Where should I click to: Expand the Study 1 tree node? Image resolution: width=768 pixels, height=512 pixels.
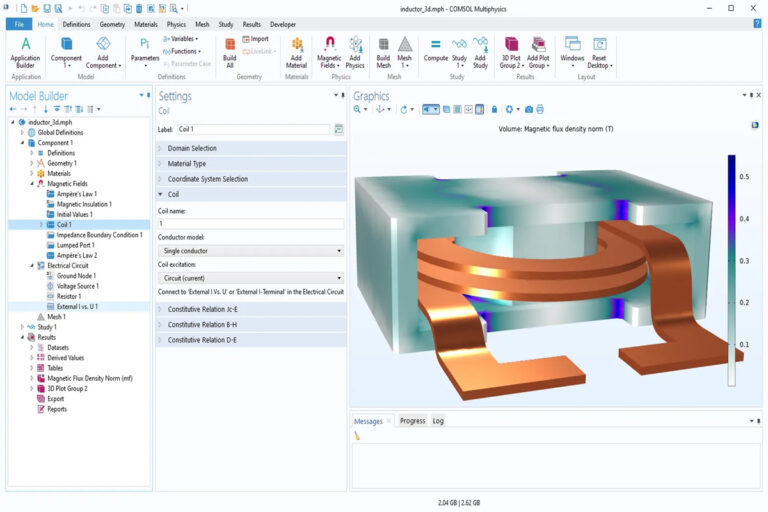pyautogui.click(x=22, y=327)
